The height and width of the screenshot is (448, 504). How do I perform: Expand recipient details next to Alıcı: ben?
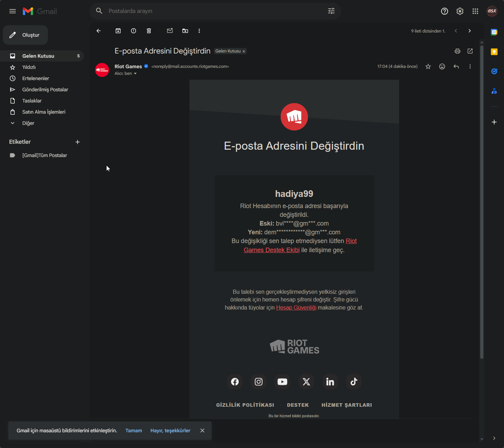tap(135, 73)
